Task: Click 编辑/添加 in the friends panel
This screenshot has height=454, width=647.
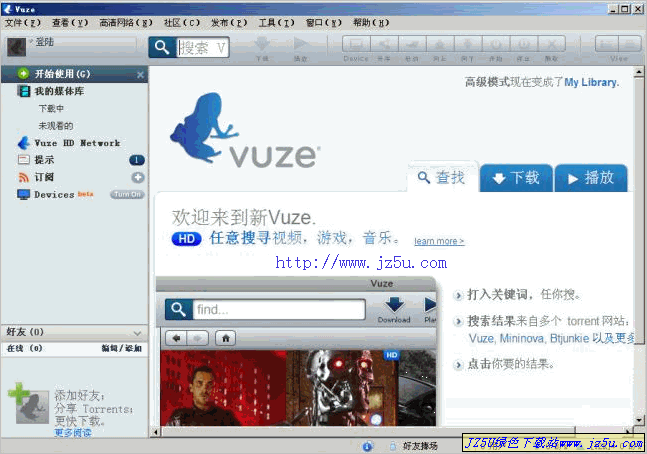Action: [122, 348]
